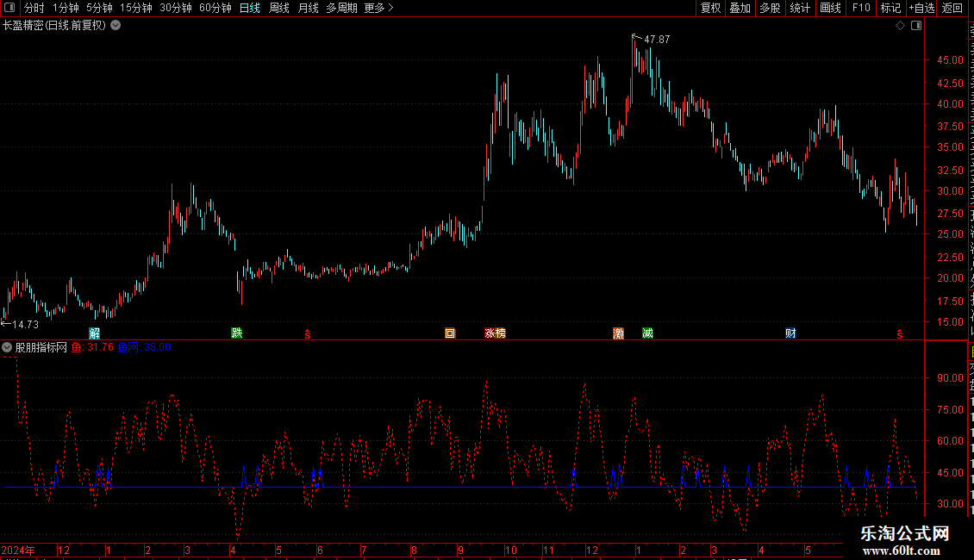974x560 pixels.
Task: Click the green 跌 event marker
Action: 237,333
